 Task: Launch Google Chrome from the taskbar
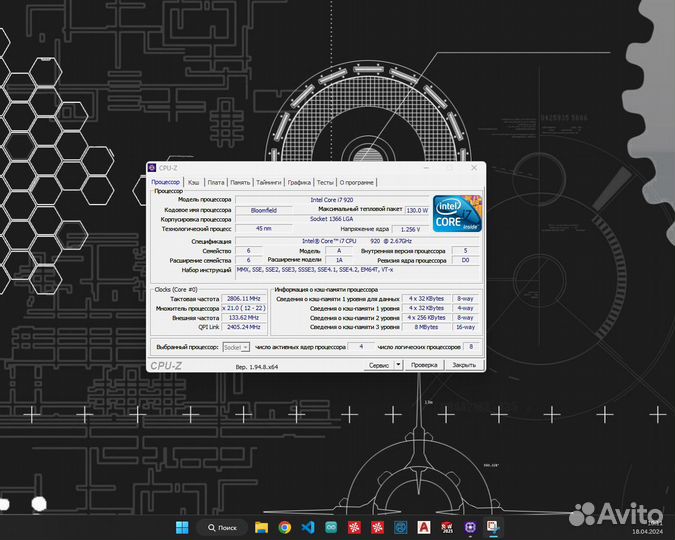pos(285,527)
